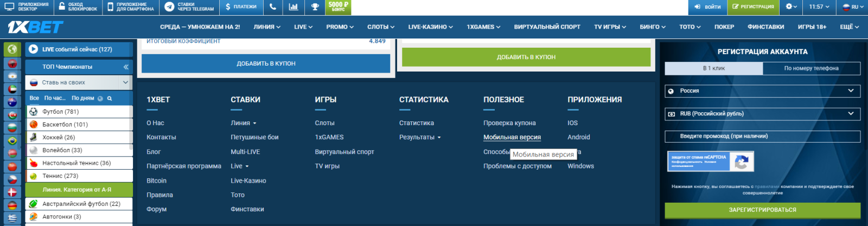Select the Denmark flag in sidebar
Screen dimensions: 868x226
click(12, 192)
